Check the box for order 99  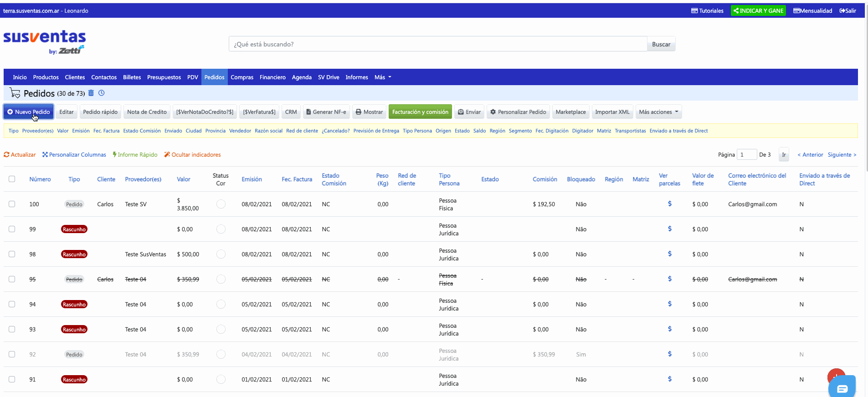point(12,229)
